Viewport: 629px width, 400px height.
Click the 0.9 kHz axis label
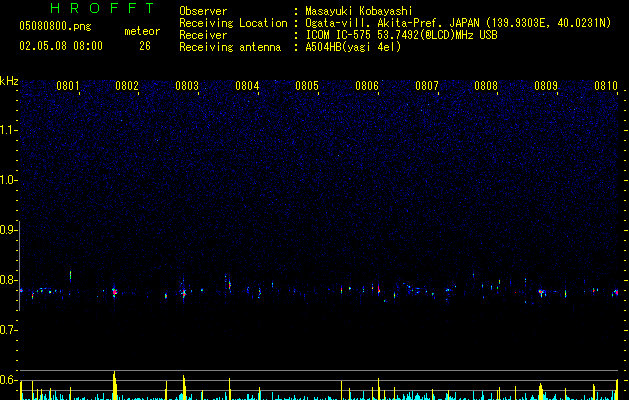click(7, 230)
